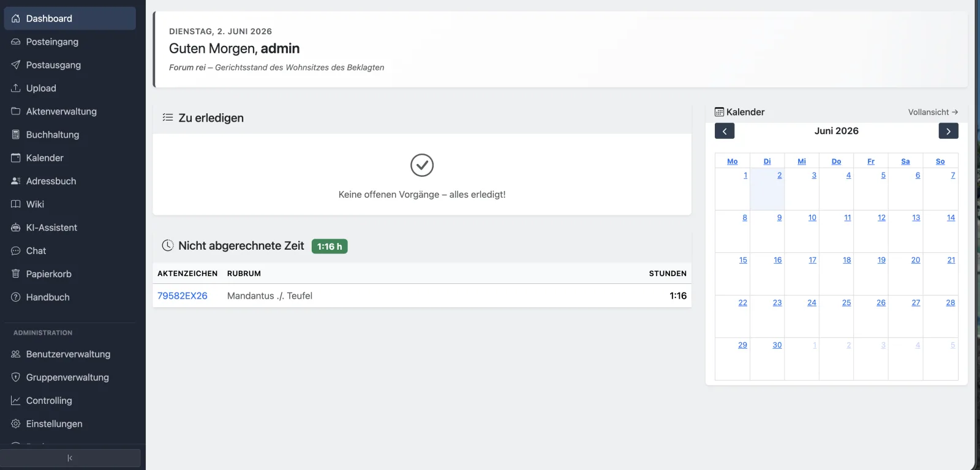The image size is (980, 470).
Task: Click the 1:16 h time badge
Action: pos(330,246)
